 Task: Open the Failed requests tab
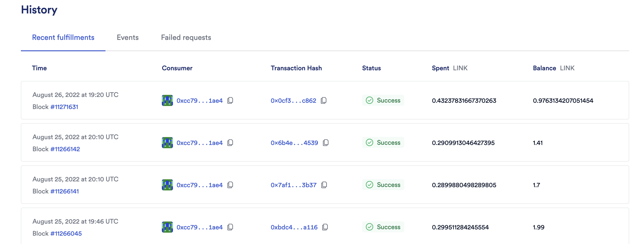(186, 38)
